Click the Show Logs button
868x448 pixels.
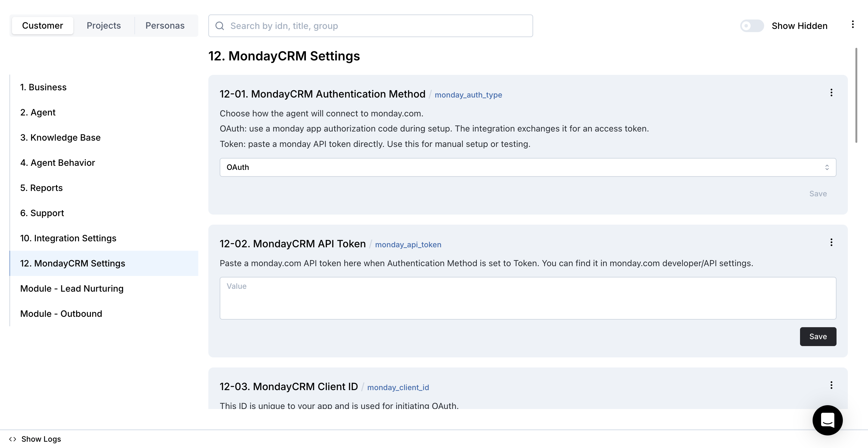tap(35, 439)
